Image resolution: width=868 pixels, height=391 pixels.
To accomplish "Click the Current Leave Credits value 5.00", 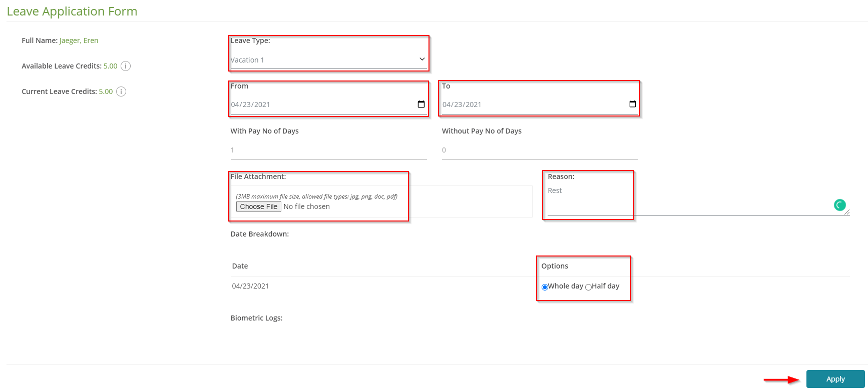I will [x=106, y=91].
